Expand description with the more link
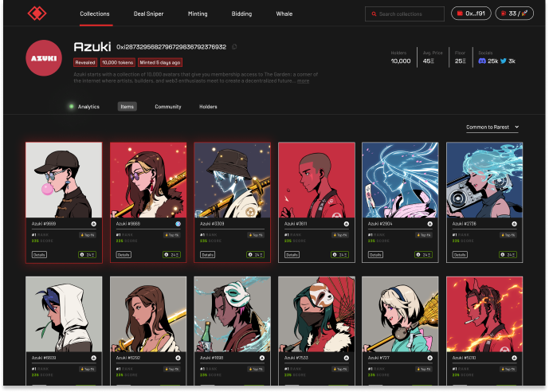This screenshot has height=392, width=549. tap(304, 81)
